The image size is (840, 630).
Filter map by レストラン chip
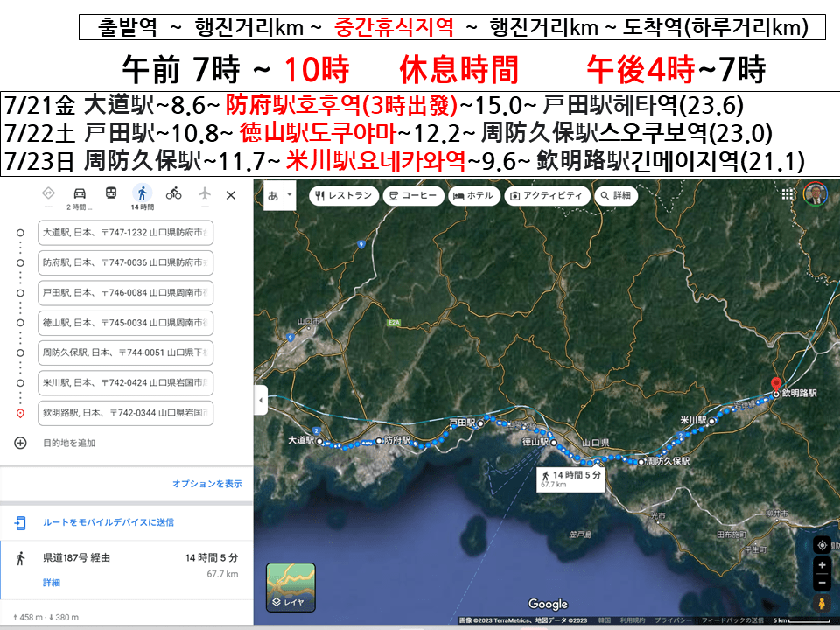pyautogui.click(x=344, y=196)
